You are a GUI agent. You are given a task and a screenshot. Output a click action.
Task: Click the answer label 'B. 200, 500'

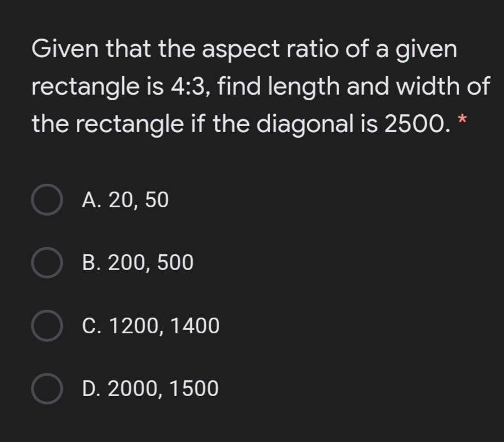[x=137, y=263]
